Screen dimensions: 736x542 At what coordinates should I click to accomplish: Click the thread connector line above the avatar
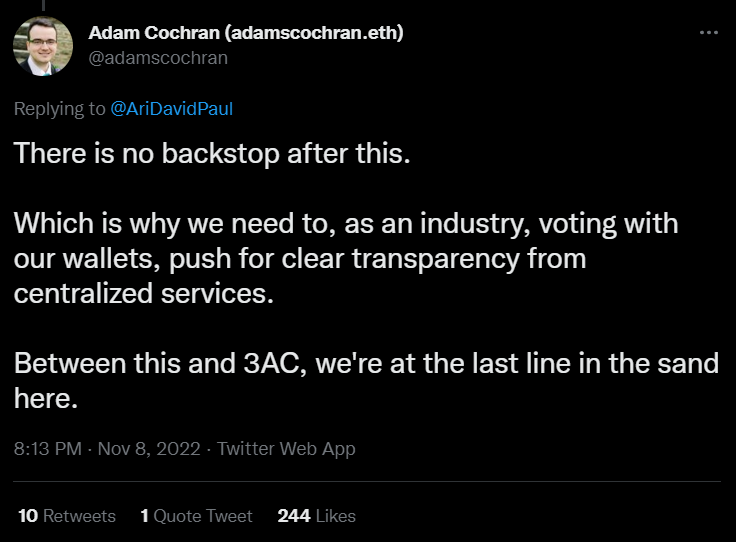pyautogui.click(x=42, y=4)
